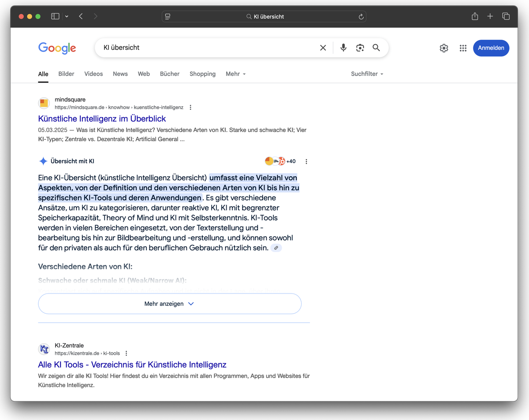529x420 pixels.
Task: Switch to News tab
Action: pos(120,74)
